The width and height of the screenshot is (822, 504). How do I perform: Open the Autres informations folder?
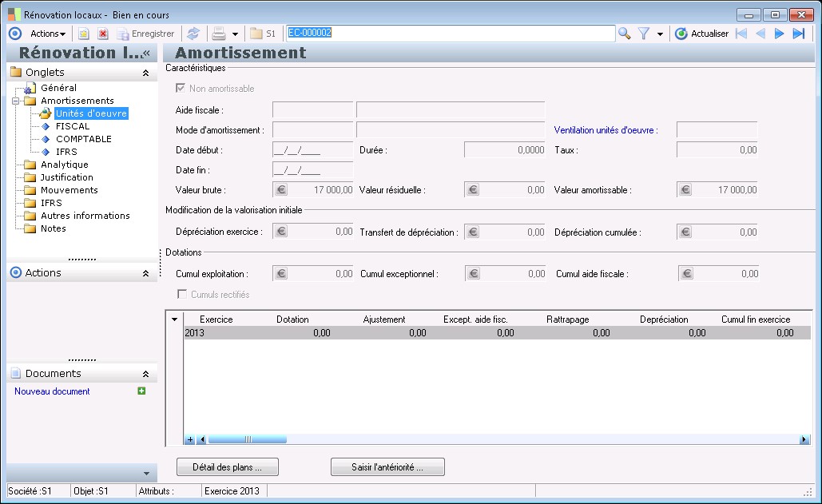point(85,216)
